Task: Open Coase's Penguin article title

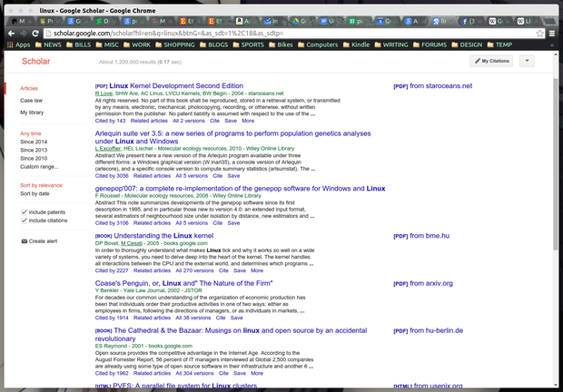Action: 183,283
